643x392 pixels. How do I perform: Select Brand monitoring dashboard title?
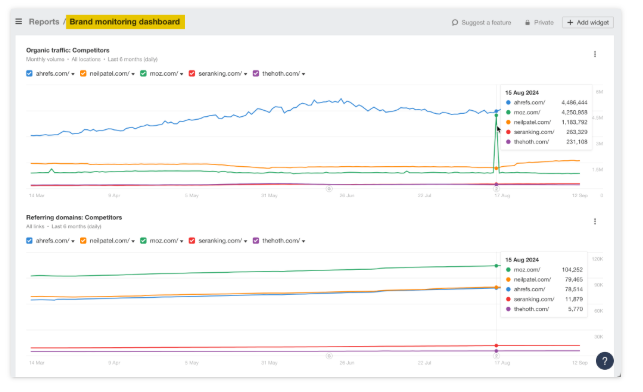coord(125,22)
